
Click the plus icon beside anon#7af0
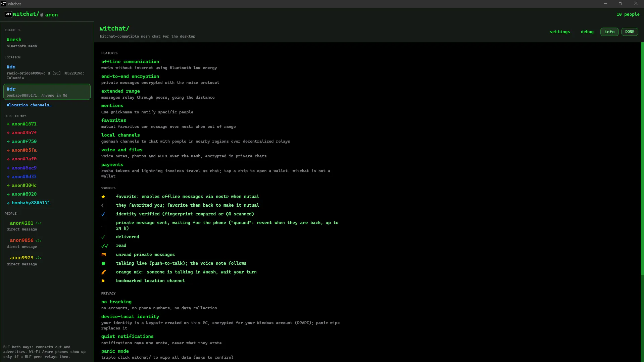coord(8,159)
